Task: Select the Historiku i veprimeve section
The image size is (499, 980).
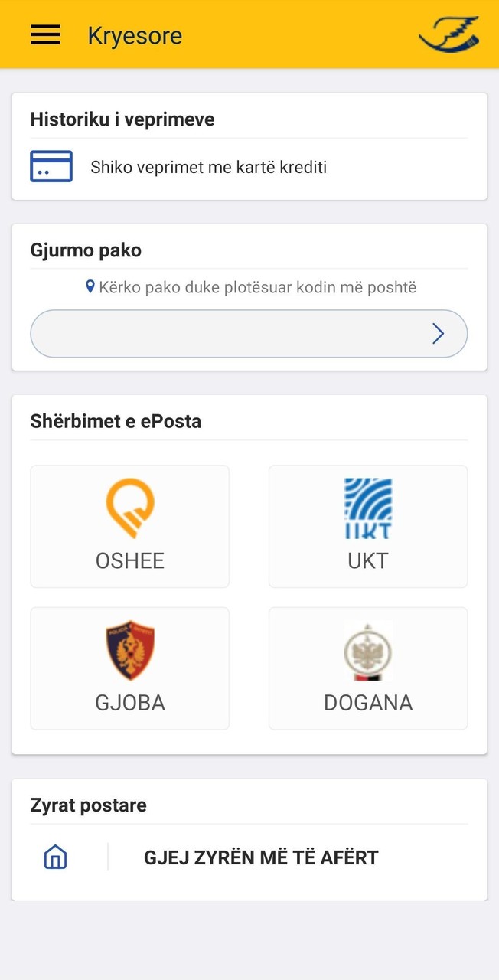Action: [x=122, y=119]
